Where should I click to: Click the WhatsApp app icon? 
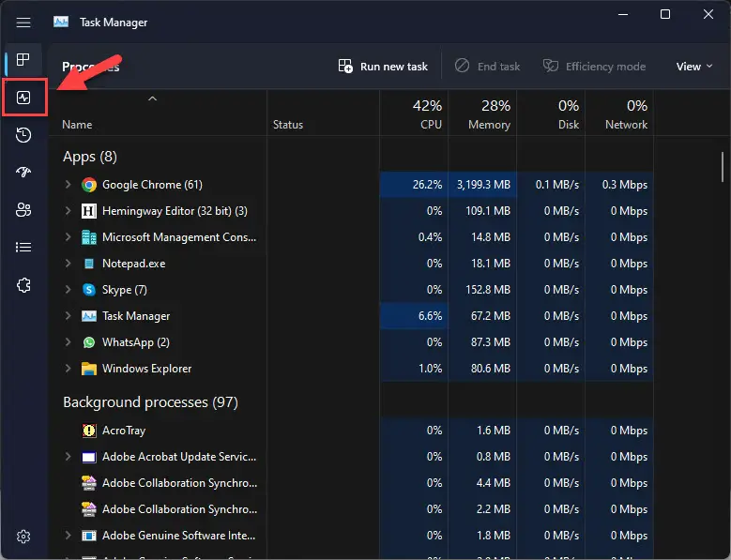88,342
